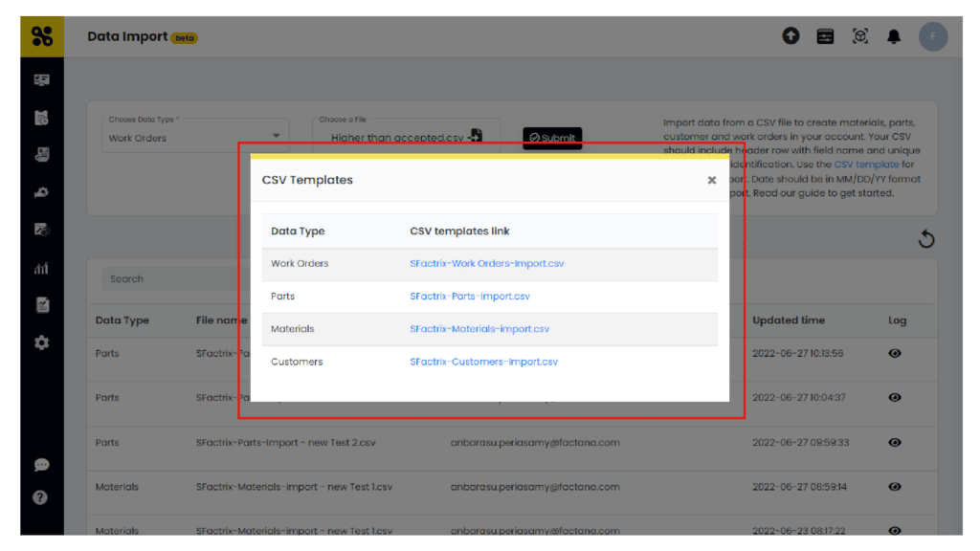Open notifications bell
Viewport: 980px width, 551px height.
[895, 36]
